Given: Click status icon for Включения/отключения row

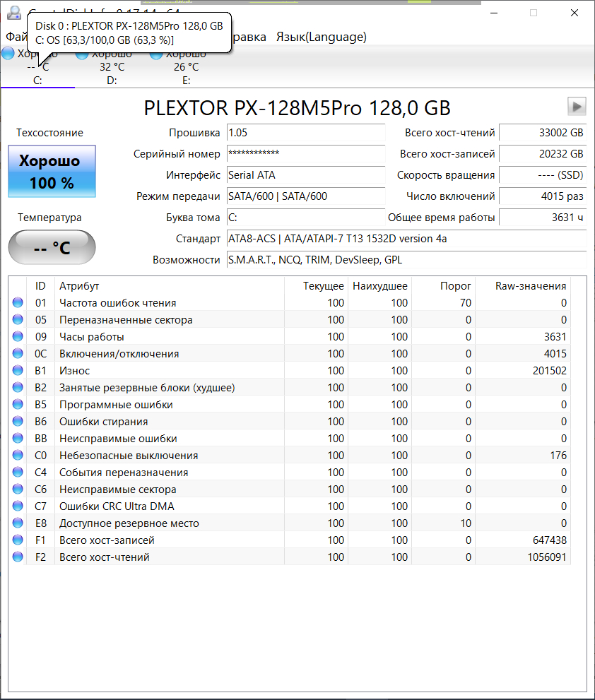Looking at the screenshot, I should point(18,354).
